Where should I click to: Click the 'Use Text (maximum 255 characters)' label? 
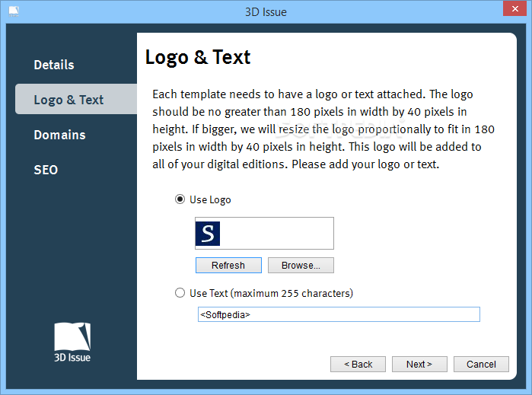click(271, 293)
